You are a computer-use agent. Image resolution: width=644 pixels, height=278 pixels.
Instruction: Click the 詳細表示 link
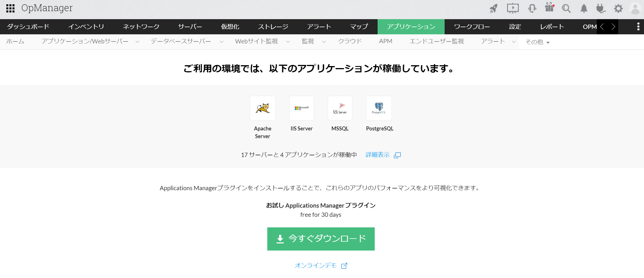(378, 155)
